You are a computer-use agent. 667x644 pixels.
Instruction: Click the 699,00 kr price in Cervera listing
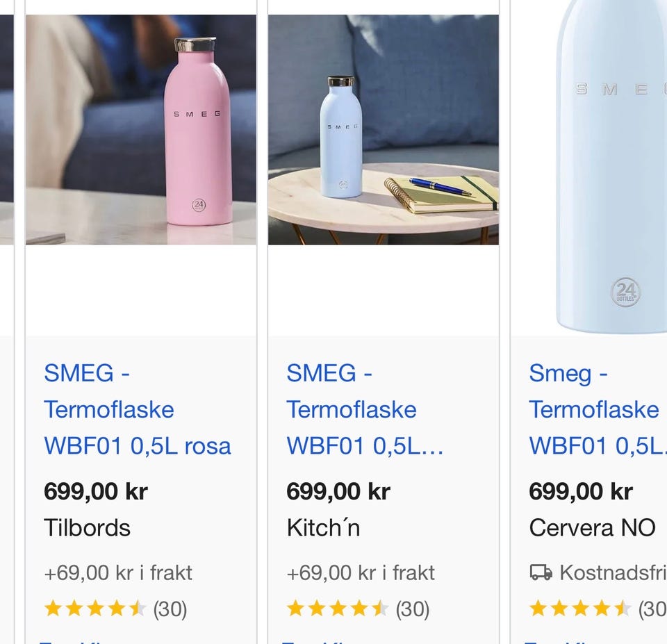pyautogui.click(x=581, y=491)
